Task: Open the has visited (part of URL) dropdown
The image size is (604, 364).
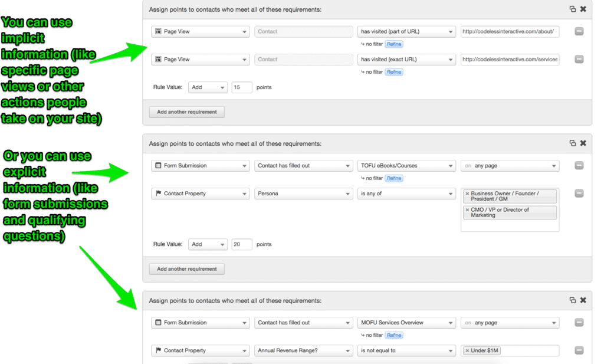Action: (x=407, y=31)
